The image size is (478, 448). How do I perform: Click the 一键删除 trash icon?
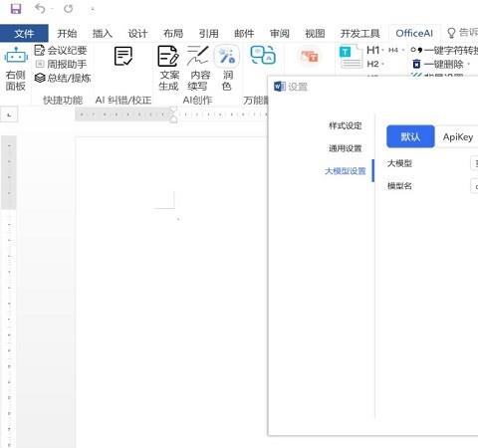coord(416,64)
